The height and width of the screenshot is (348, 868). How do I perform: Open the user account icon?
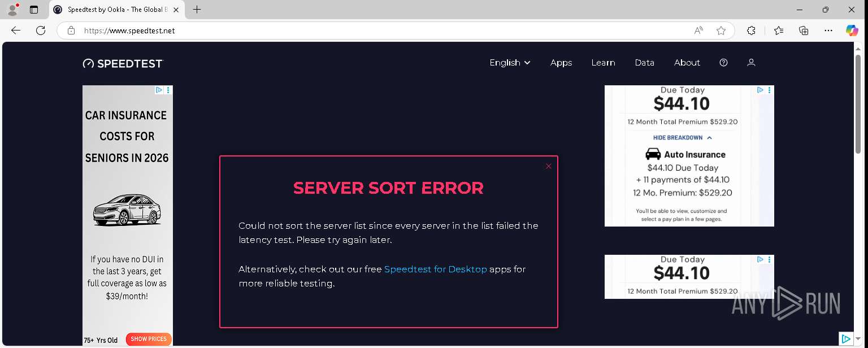(x=751, y=63)
